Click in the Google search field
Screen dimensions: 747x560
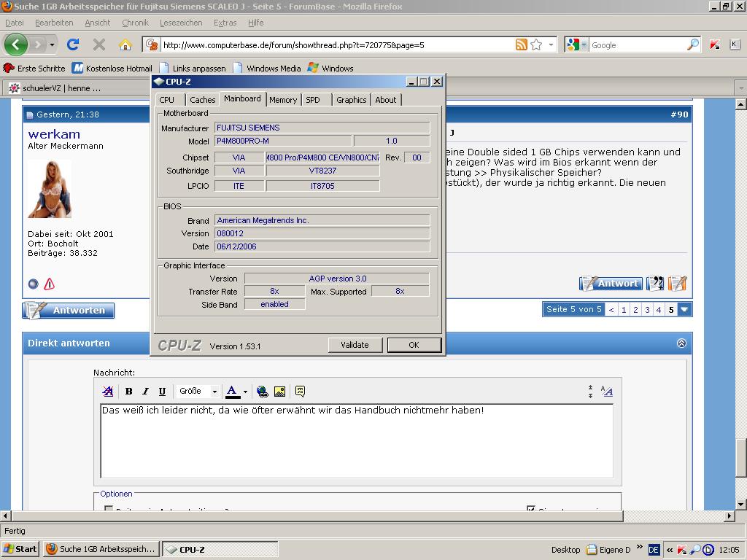(x=638, y=44)
